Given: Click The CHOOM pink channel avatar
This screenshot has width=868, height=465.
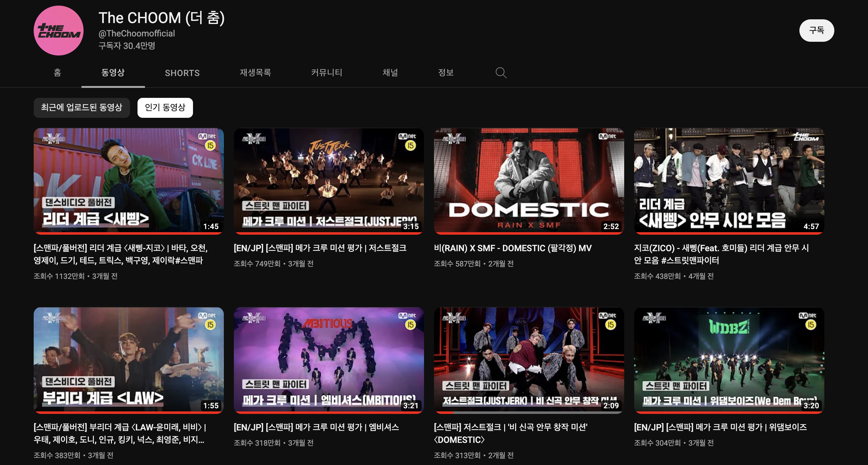Looking at the screenshot, I should [x=59, y=31].
